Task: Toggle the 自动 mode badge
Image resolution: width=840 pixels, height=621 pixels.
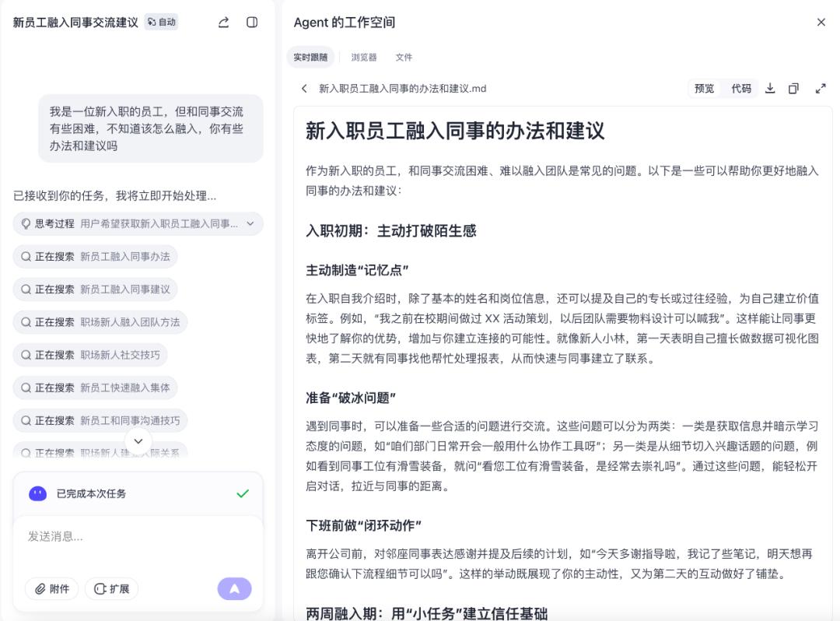Action: coord(162,23)
